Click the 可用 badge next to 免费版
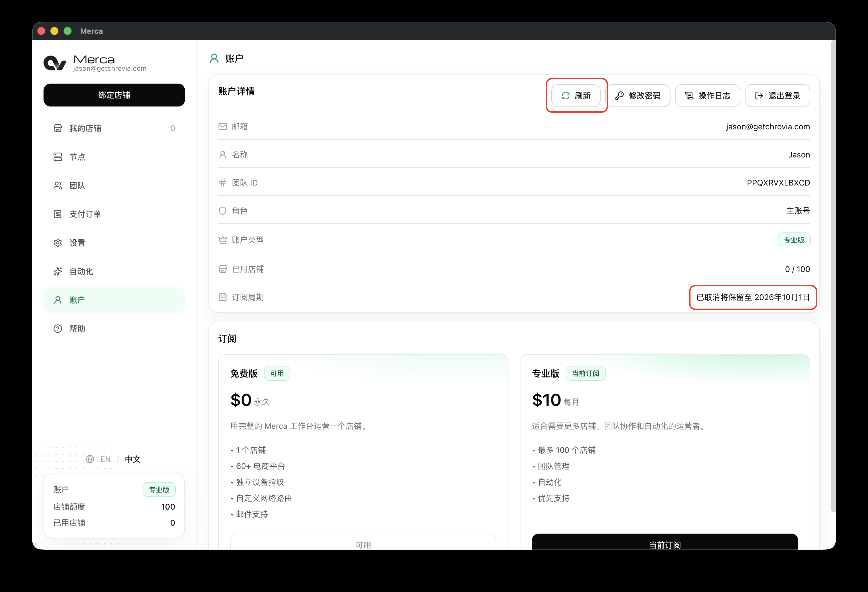 click(x=277, y=374)
